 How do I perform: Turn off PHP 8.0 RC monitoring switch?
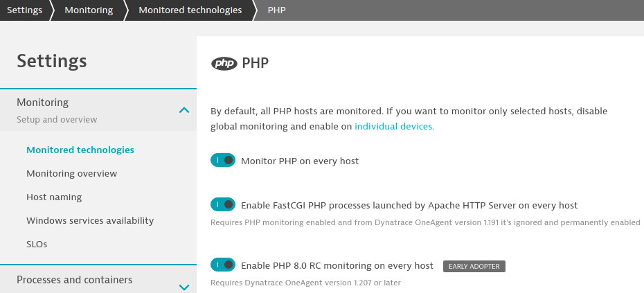tap(222, 265)
